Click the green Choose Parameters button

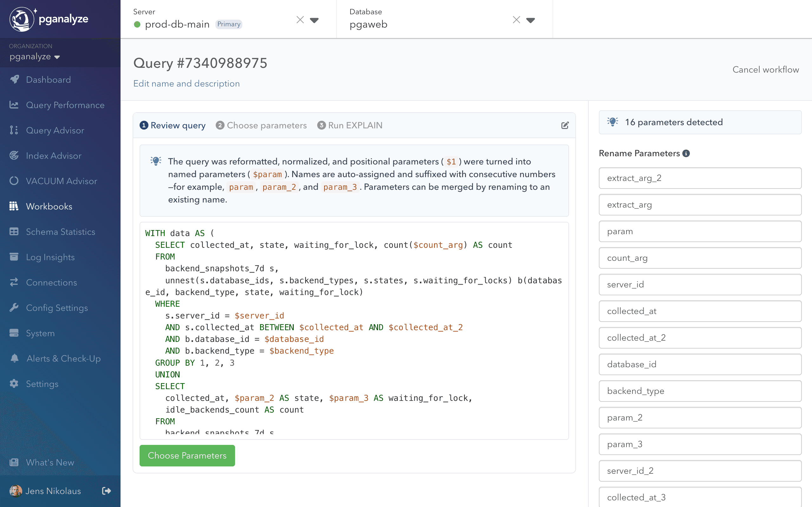pyautogui.click(x=187, y=455)
